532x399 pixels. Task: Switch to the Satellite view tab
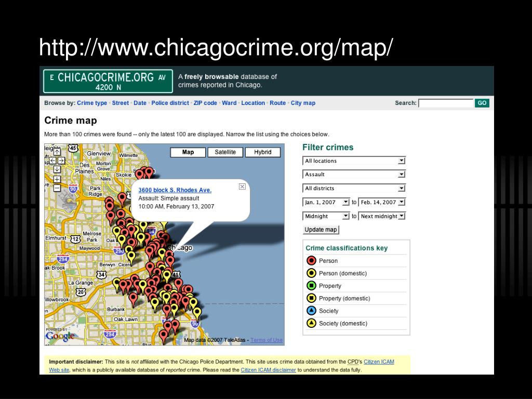(225, 152)
